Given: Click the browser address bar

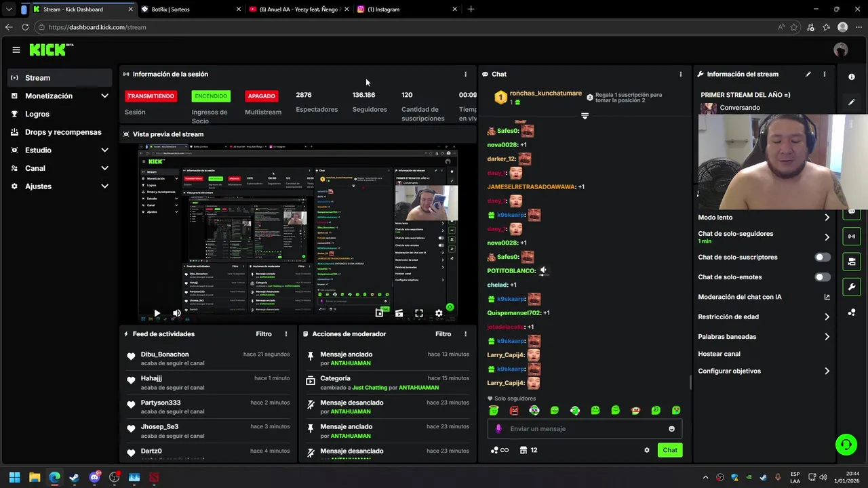Looking at the screenshot, I should tap(407, 27).
